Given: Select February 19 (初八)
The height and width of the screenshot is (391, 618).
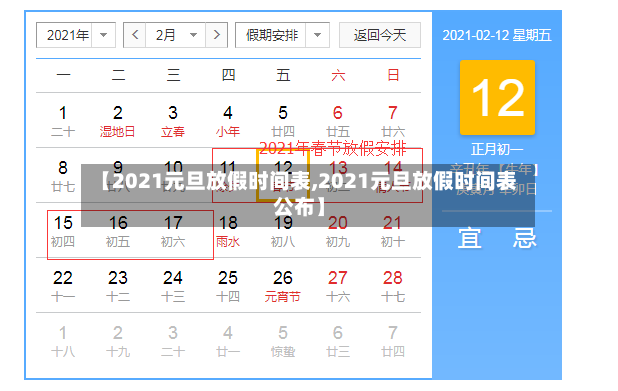Looking at the screenshot, I should tap(283, 231).
